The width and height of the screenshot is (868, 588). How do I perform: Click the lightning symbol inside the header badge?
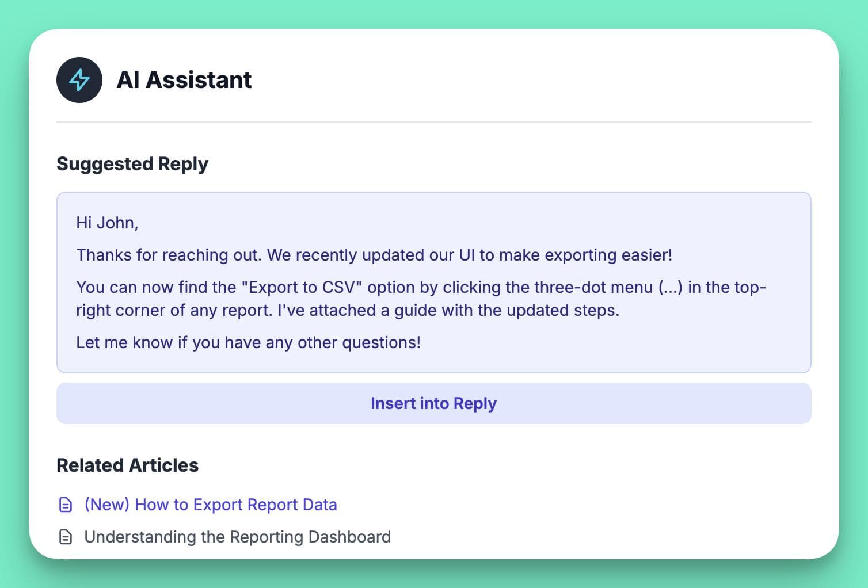(79, 80)
